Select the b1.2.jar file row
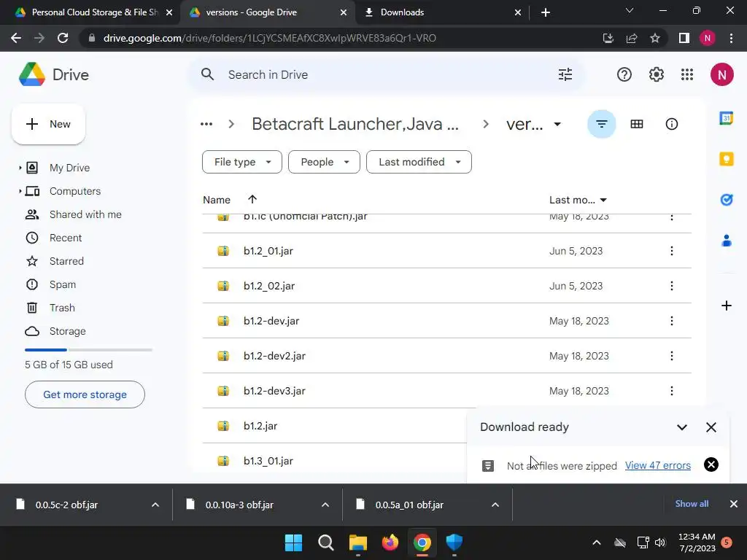This screenshot has height=560, width=747. (334, 426)
